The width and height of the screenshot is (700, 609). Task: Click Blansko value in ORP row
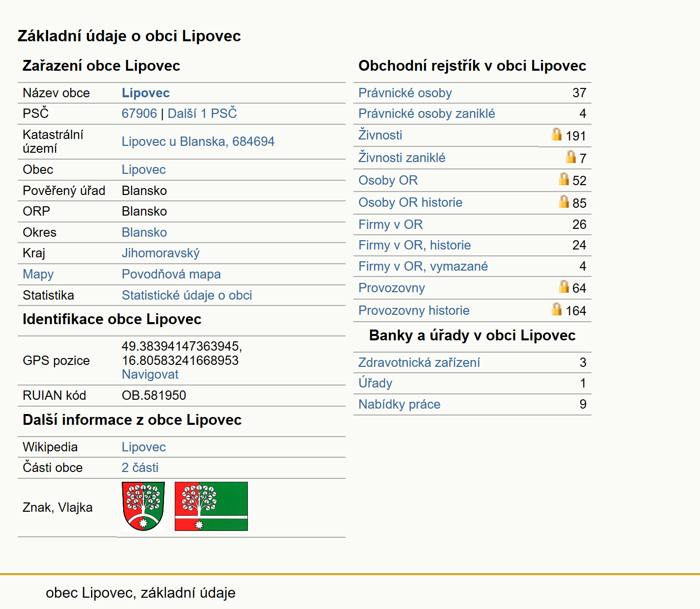(144, 211)
